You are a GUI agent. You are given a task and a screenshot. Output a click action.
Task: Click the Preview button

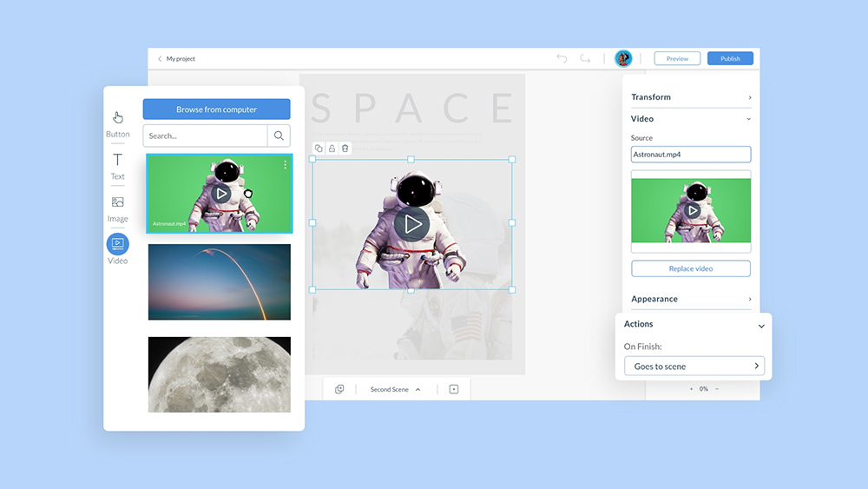(677, 58)
